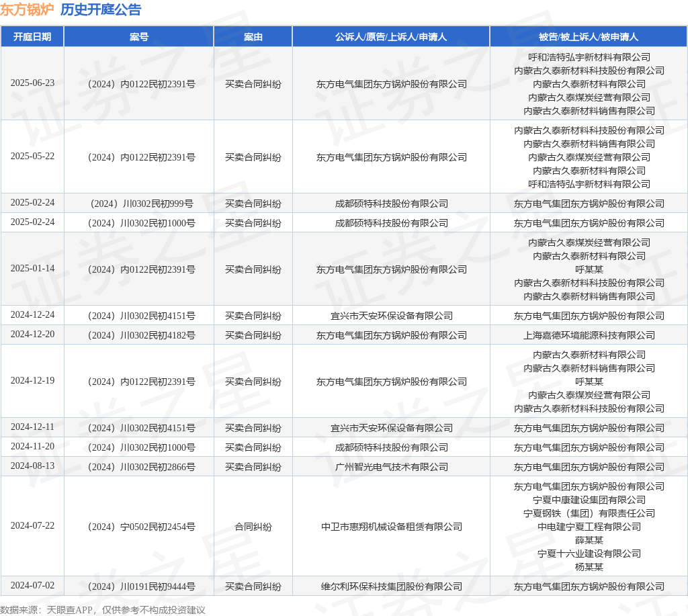Click 宜兴市天安环保设备有限公司 in the 2024-12-24 row
Viewport: 688px width, 616px height.
[x=392, y=316]
